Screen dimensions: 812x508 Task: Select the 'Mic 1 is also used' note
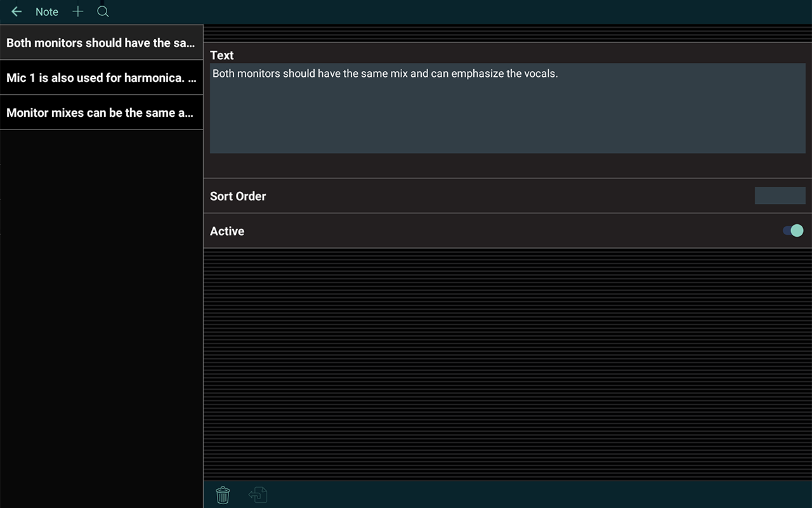101,77
